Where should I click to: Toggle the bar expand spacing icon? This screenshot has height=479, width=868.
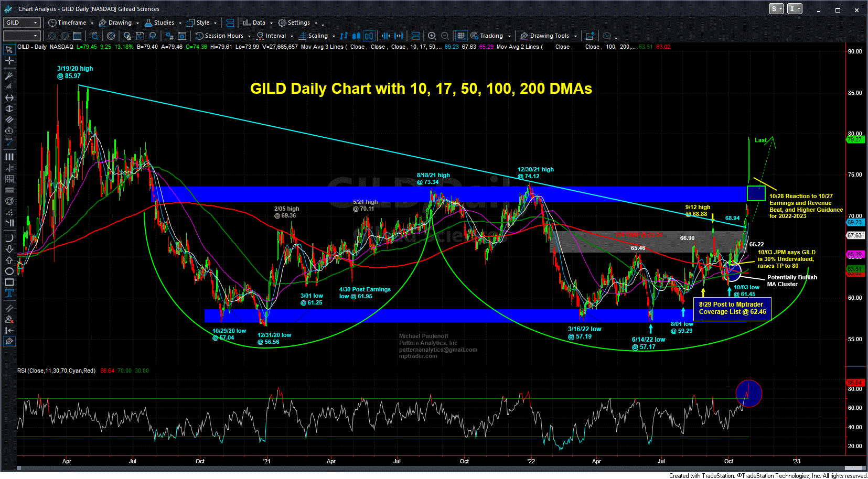click(x=399, y=36)
